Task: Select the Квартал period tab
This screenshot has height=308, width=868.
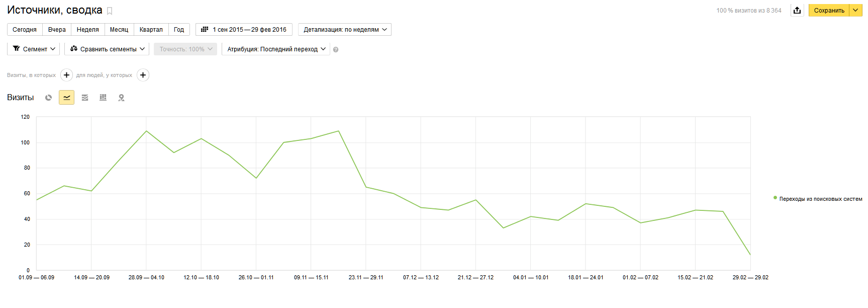Action: [151, 30]
